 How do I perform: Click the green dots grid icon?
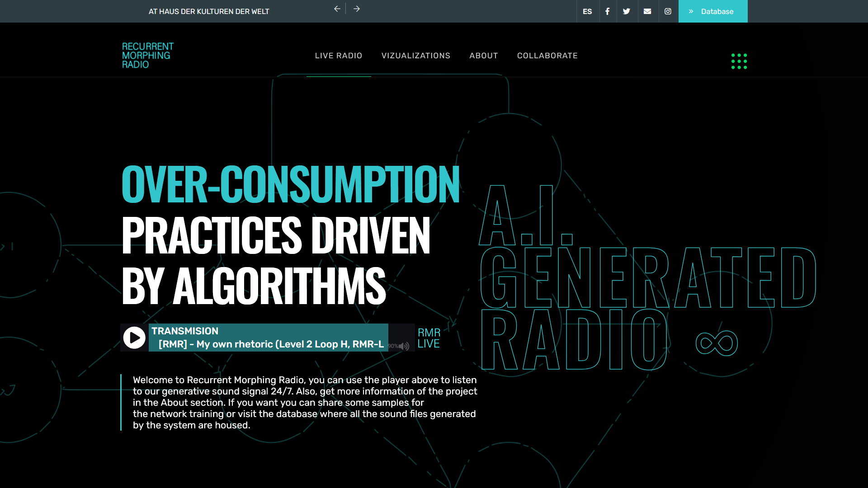tap(739, 61)
